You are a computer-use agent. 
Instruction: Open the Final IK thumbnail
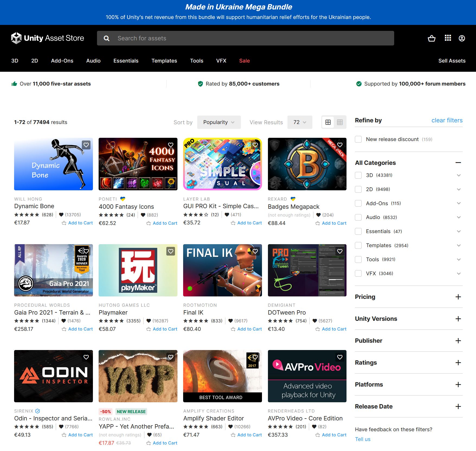tap(222, 270)
